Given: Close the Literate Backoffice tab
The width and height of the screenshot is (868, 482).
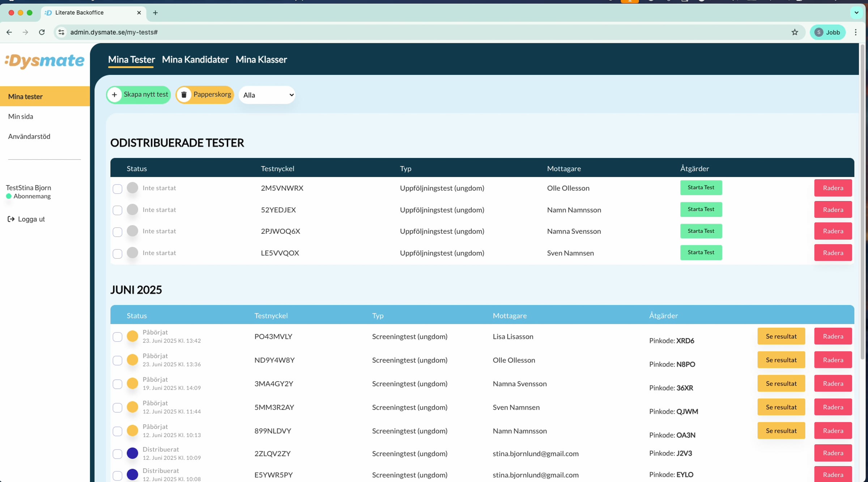Looking at the screenshot, I should coord(139,13).
